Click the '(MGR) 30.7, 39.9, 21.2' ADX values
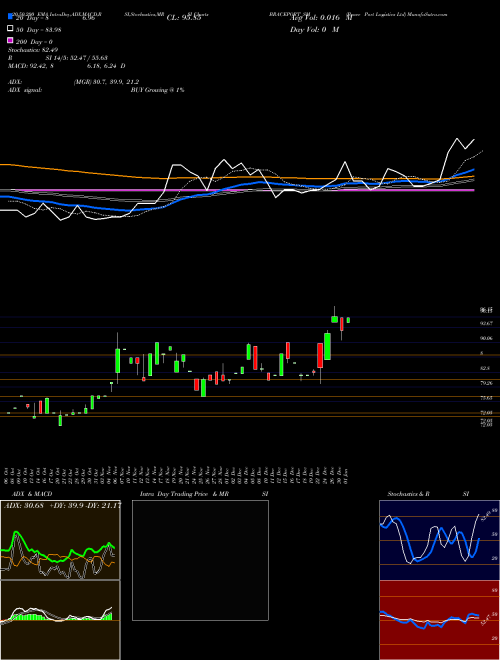500x660 pixels. (106, 82)
